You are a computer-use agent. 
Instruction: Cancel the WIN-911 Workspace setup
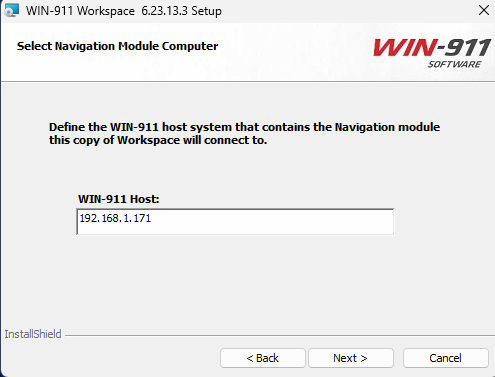click(x=446, y=358)
